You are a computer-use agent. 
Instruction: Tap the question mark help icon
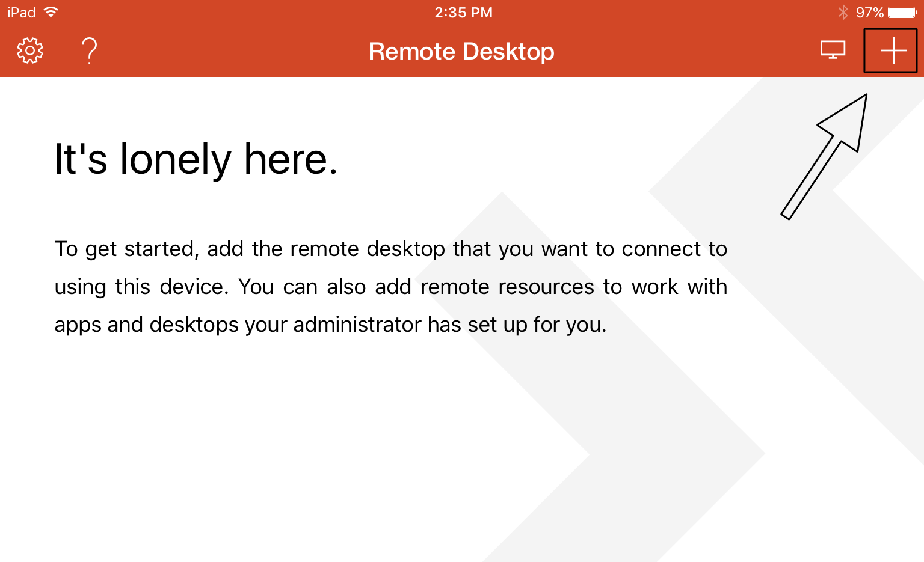point(90,51)
